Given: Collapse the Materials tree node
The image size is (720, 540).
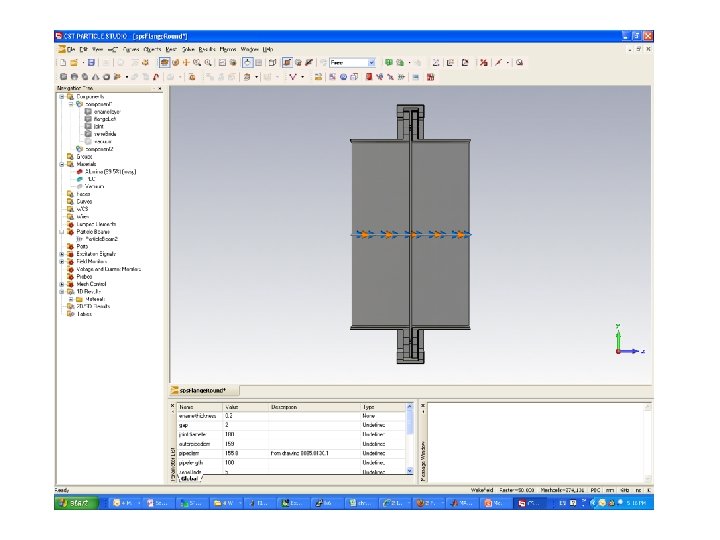Looking at the screenshot, I should tap(62, 164).
